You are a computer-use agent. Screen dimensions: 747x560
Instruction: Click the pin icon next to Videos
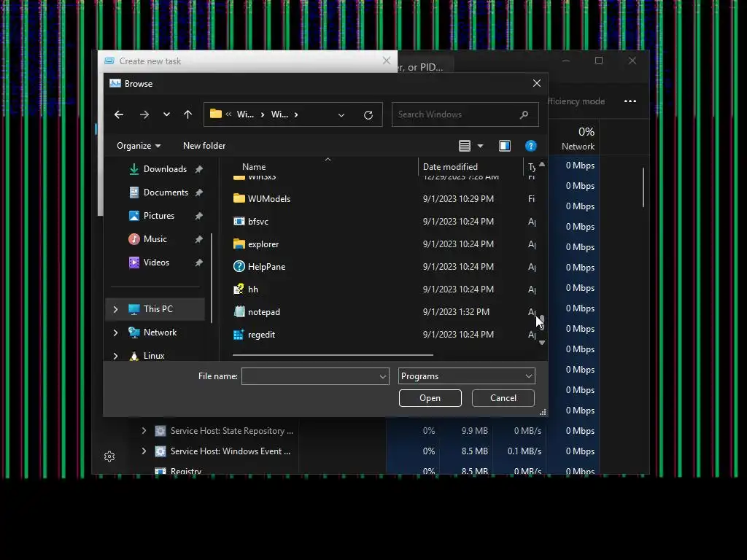coord(198,262)
